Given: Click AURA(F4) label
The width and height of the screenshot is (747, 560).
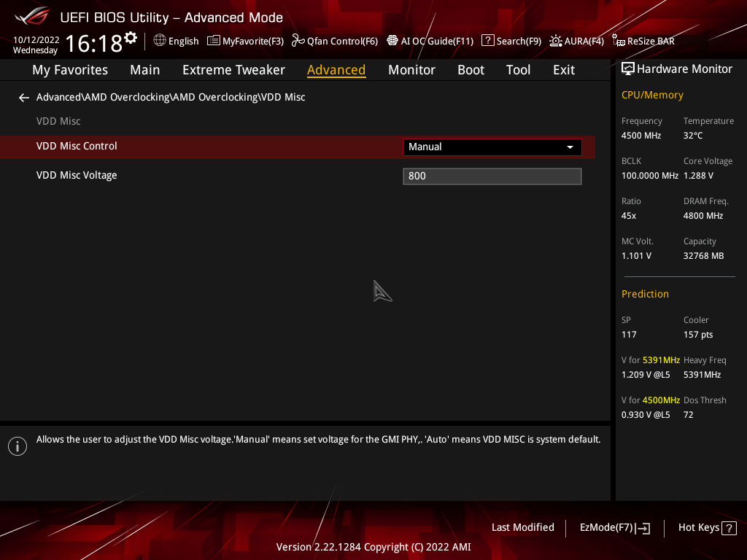Looking at the screenshot, I should pos(584,41).
